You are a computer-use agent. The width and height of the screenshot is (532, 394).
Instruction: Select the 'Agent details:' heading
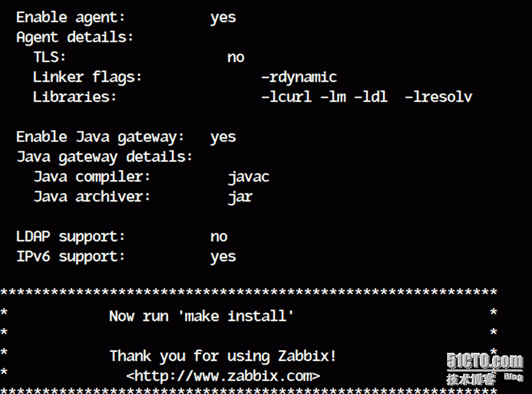(74, 37)
